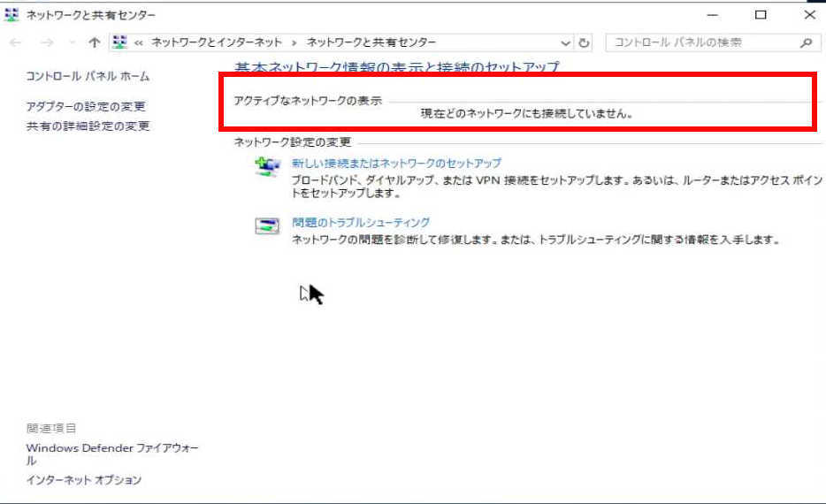Click the search magnifier icon
826x504 pixels.
(806, 42)
